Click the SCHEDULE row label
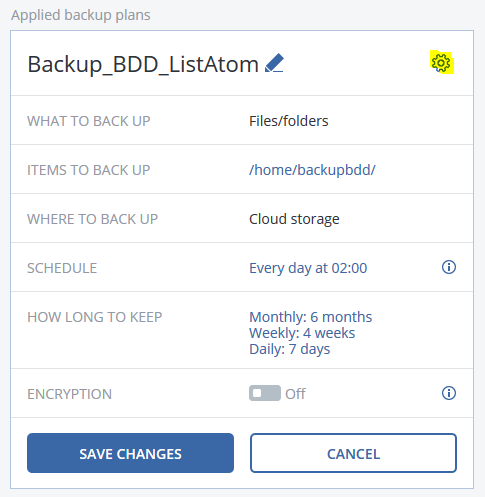Viewport: 485px width, 497px height. point(62,268)
